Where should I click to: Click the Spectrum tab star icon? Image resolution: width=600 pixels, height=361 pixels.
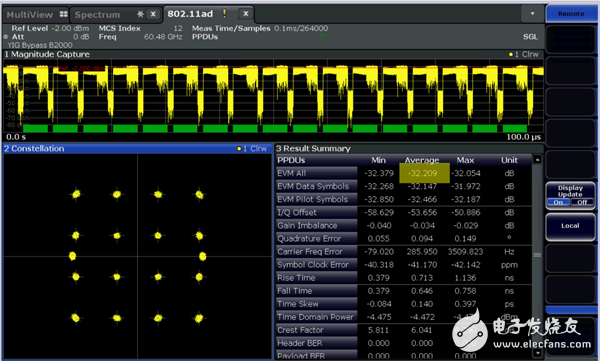pyautogui.click(x=140, y=14)
